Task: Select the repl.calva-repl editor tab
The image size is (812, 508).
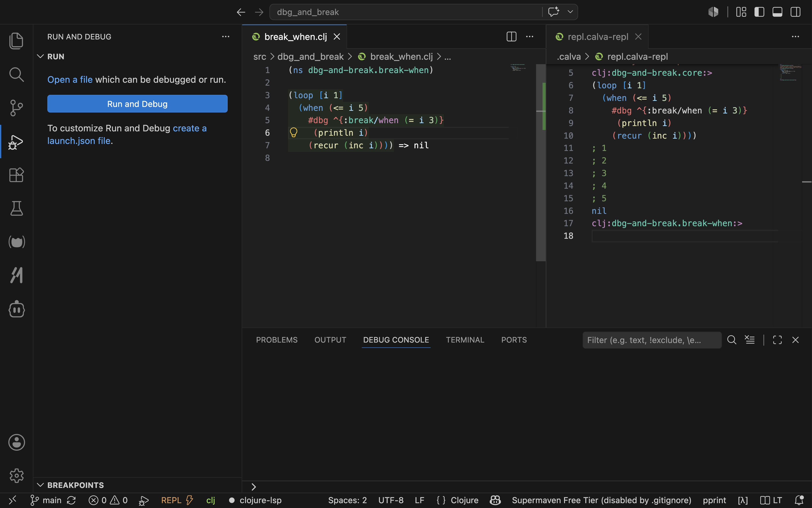Action: point(597,37)
